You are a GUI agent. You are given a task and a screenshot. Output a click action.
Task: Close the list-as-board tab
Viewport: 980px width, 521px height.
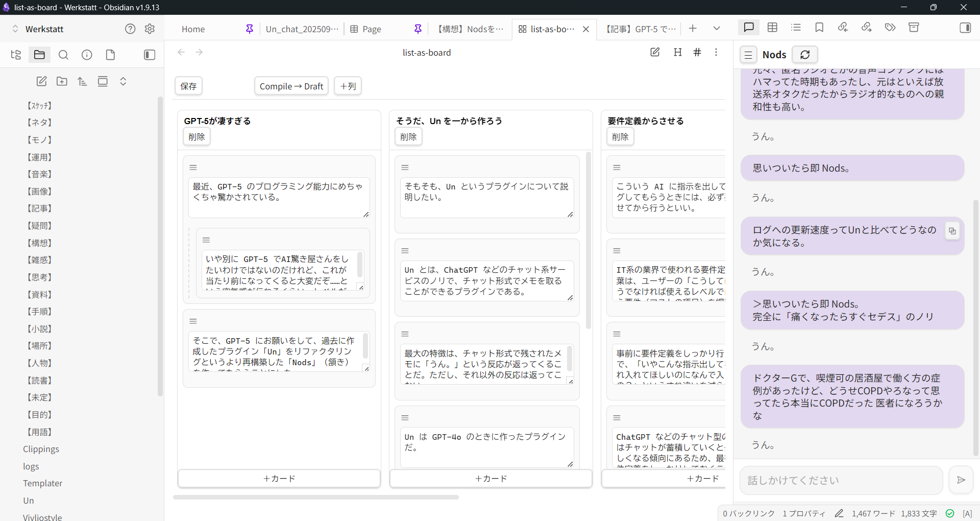[x=586, y=29]
